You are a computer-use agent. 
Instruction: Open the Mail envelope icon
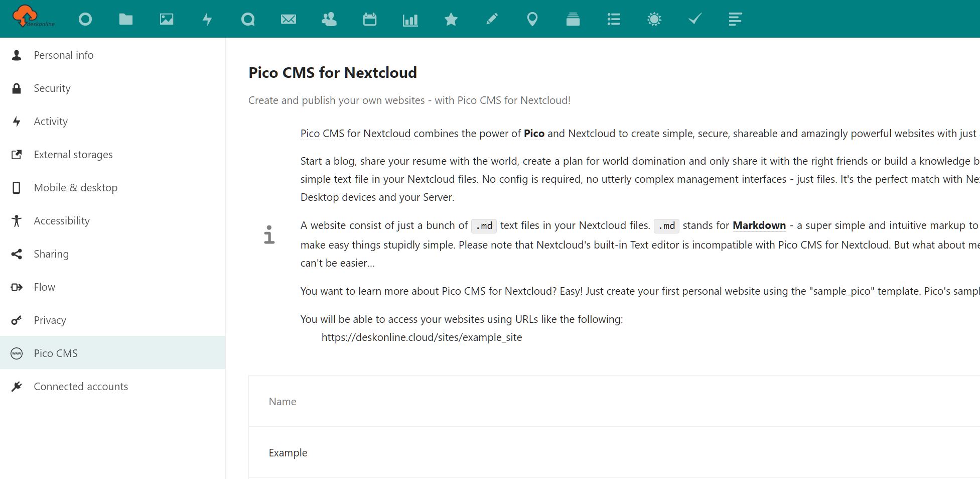(x=289, y=20)
